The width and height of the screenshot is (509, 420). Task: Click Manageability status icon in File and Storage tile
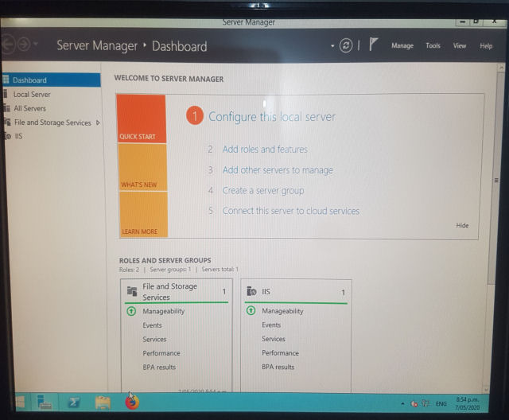(131, 311)
